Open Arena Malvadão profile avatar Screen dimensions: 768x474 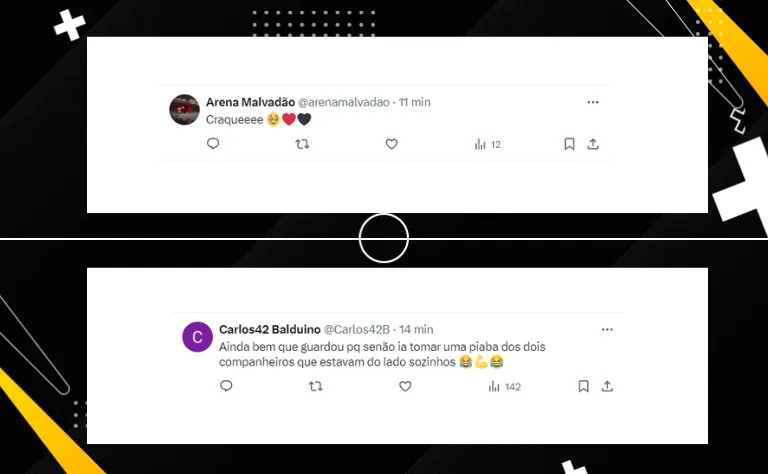point(185,110)
